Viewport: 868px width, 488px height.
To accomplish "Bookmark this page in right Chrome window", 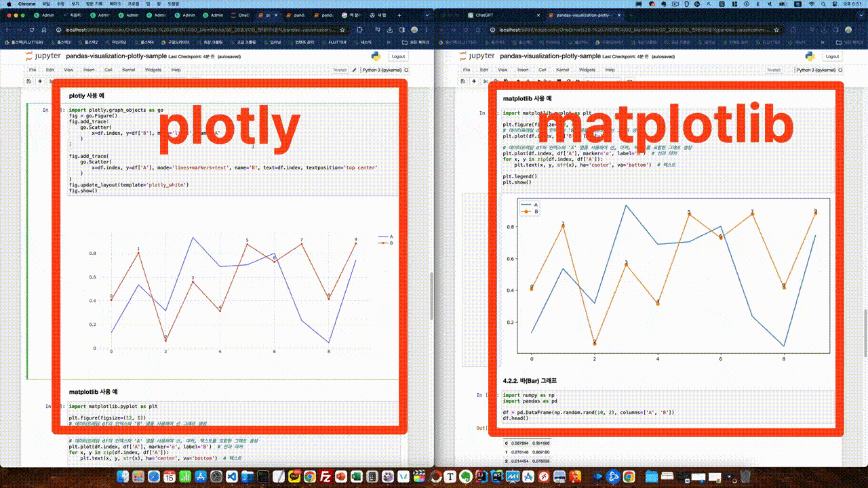I will tap(778, 30).
